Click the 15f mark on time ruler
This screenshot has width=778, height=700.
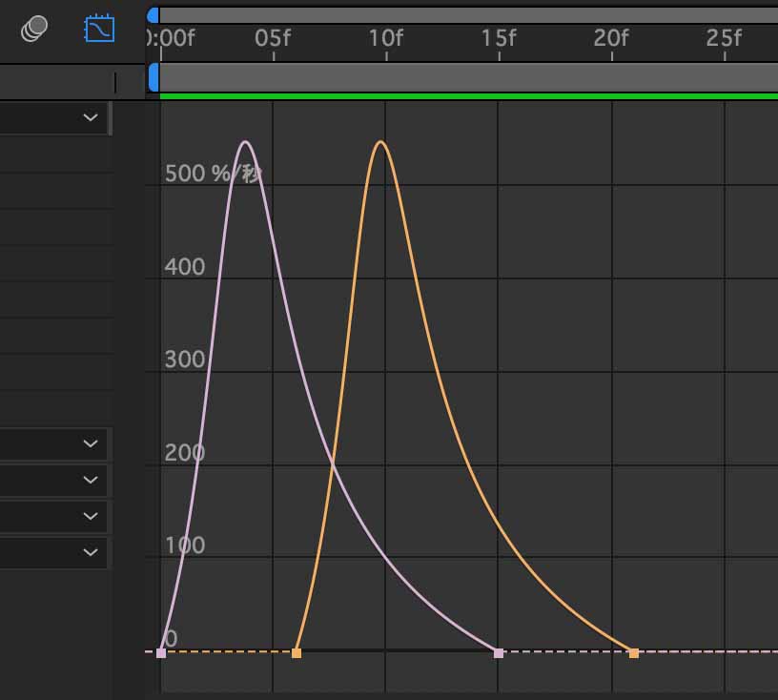(x=499, y=38)
